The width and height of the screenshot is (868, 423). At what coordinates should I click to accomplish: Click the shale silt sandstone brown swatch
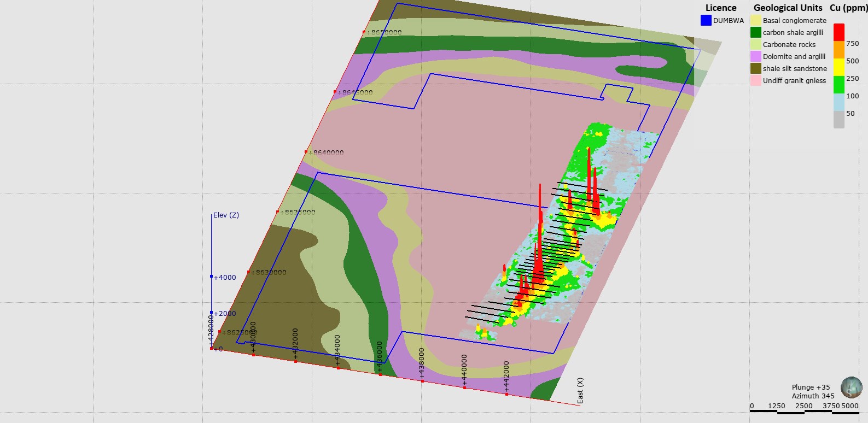pyautogui.click(x=755, y=68)
